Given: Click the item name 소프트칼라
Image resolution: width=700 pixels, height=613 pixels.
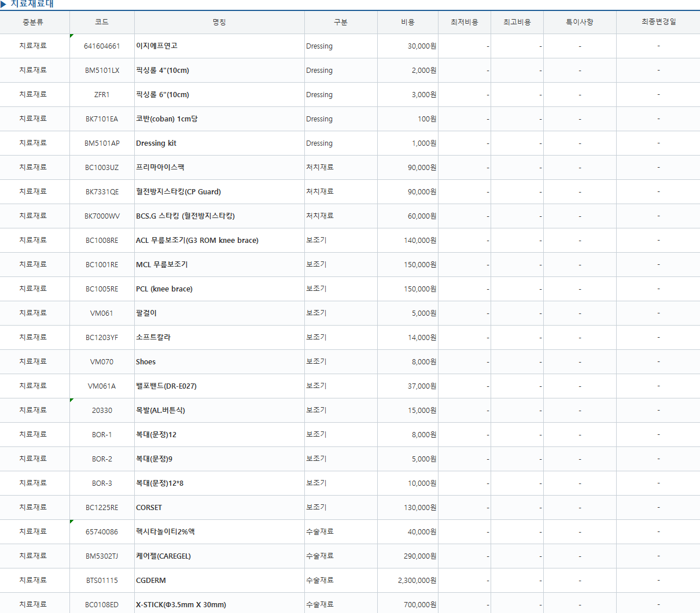Looking at the screenshot, I should tap(153, 337).
